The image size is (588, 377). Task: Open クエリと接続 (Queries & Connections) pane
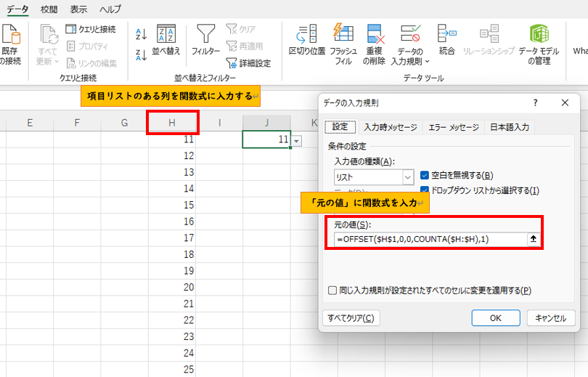tap(91, 29)
